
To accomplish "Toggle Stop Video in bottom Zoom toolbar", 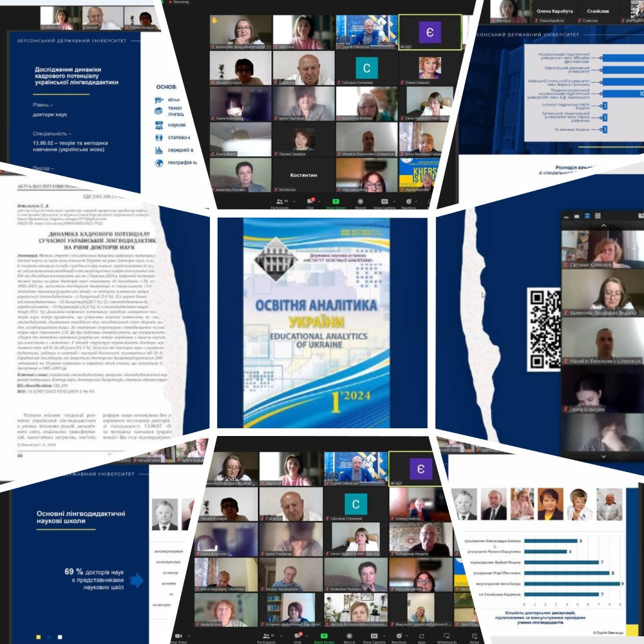I will click(x=178, y=638).
